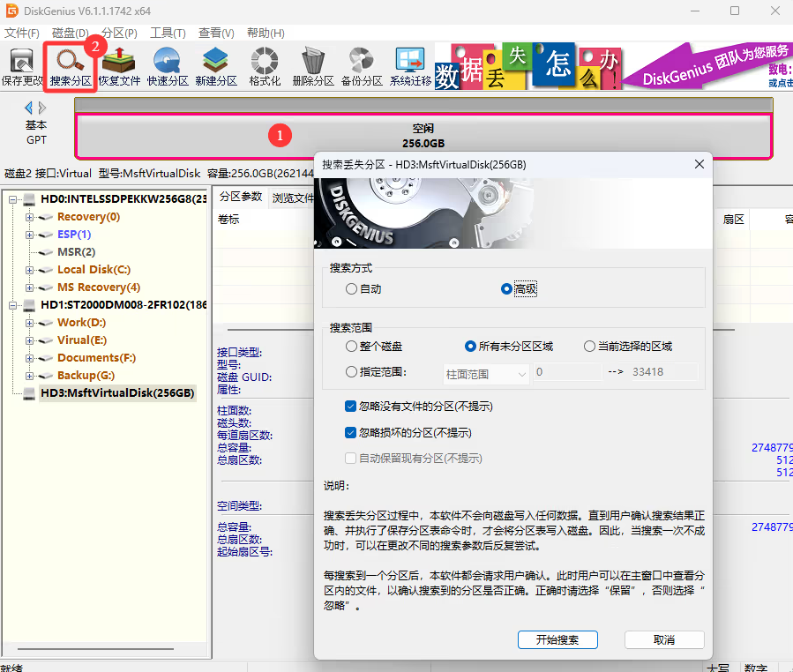Image resolution: width=793 pixels, height=672 pixels.
Task: Switch to the 分区参数 tab
Action: (x=241, y=197)
